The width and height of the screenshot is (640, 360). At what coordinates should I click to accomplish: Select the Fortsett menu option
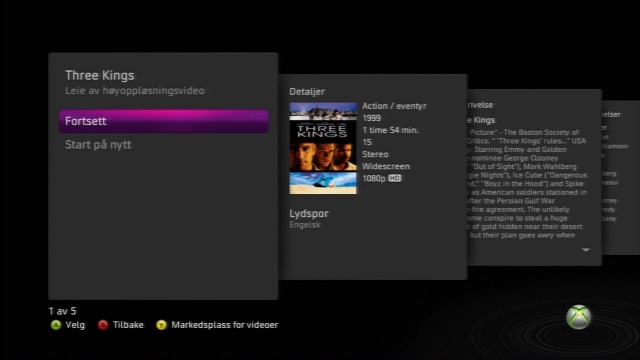[163, 121]
